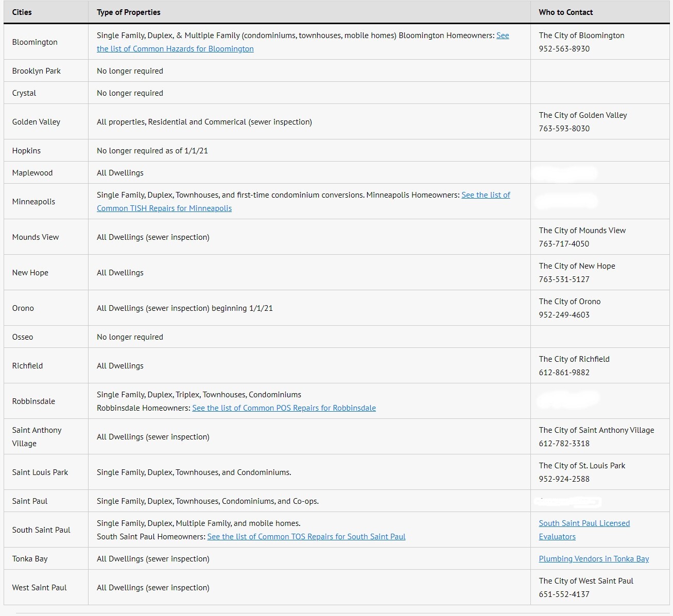Open the Common TISH Repairs for Minneapolis link
The width and height of the screenshot is (673, 616).
[x=164, y=208]
